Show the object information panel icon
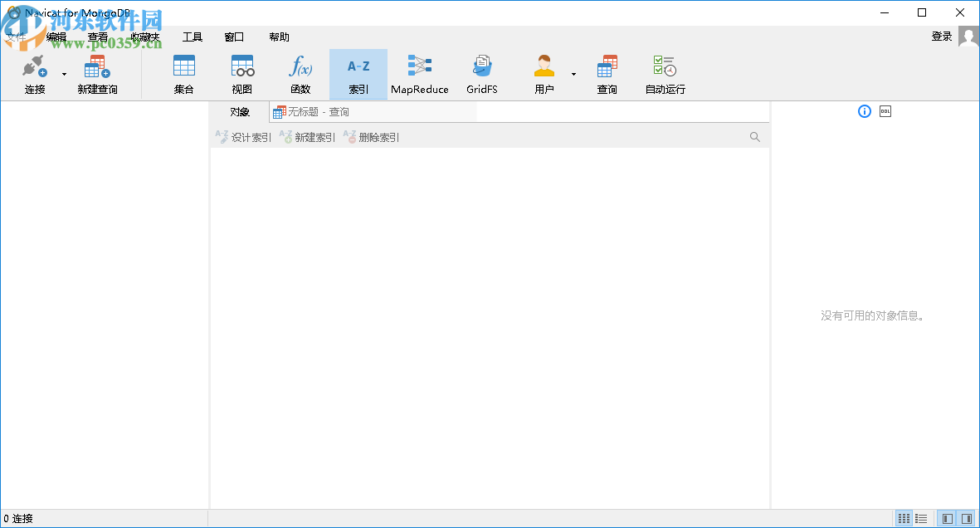Image resolution: width=980 pixels, height=528 pixels. click(865, 111)
